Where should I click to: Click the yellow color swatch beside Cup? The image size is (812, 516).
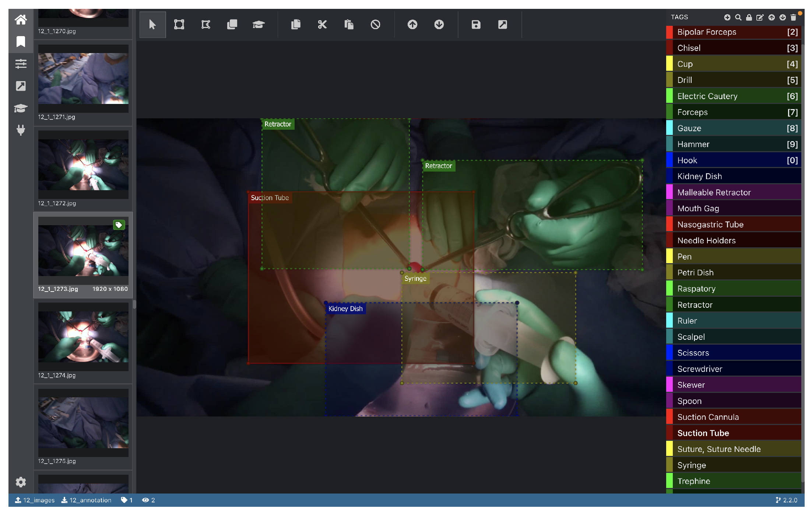coord(669,64)
